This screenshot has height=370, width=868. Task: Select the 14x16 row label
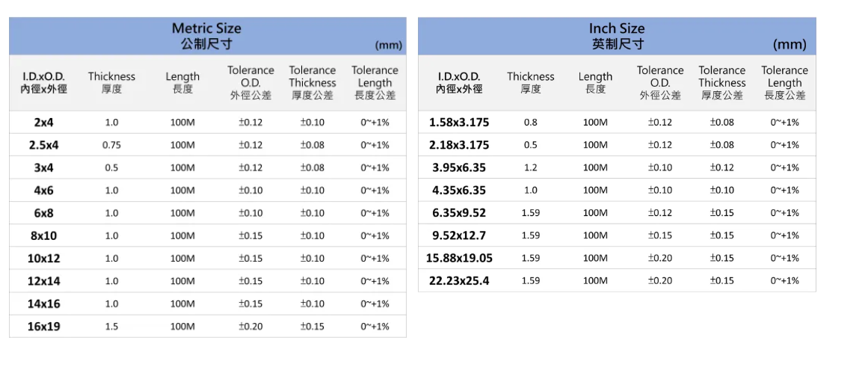(44, 303)
